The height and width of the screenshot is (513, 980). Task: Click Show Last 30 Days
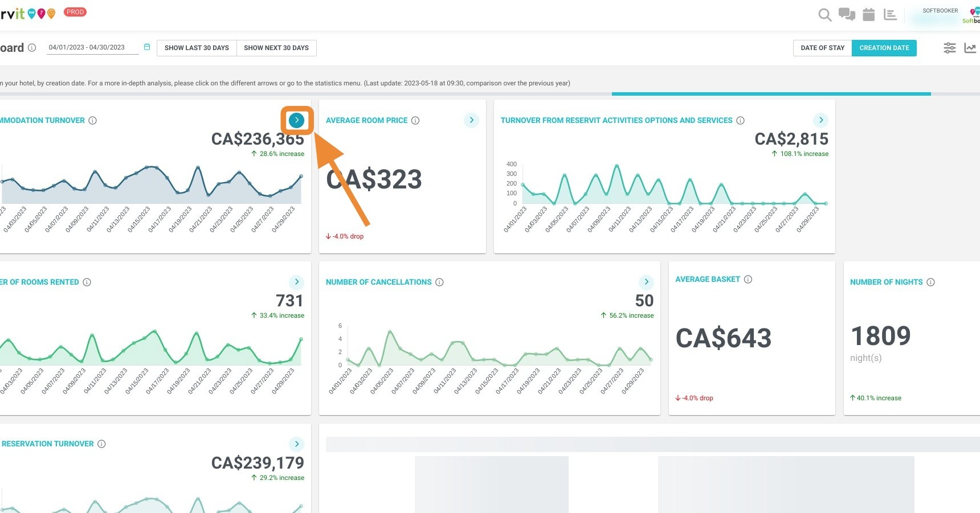click(x=197, y=48)
